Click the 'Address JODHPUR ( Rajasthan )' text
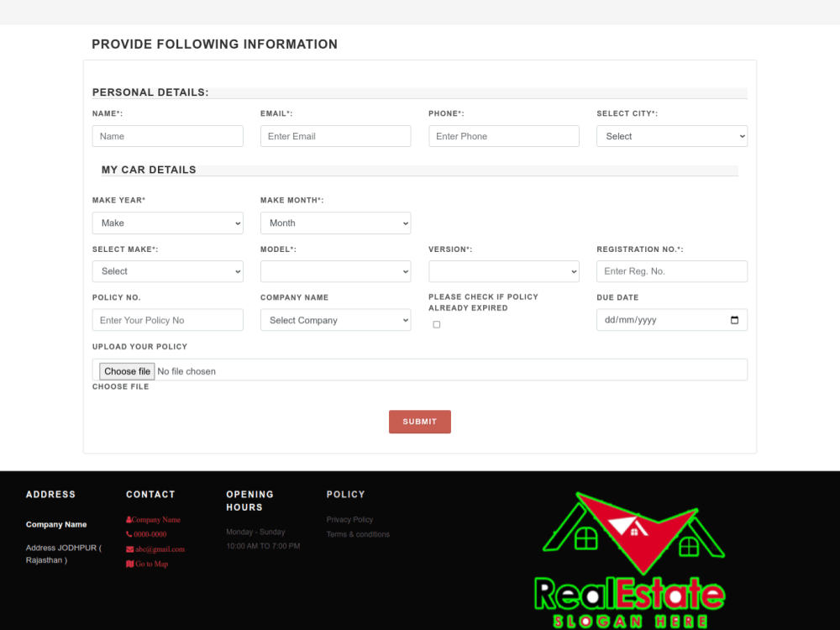Image resolution: width=840 pixels, height=630 pixels. coord(63,554)
